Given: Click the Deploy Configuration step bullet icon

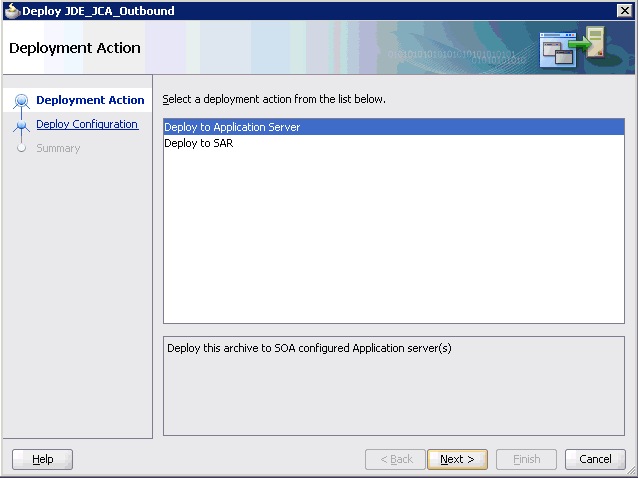Looking at the screenshot, I should [21, 125].
